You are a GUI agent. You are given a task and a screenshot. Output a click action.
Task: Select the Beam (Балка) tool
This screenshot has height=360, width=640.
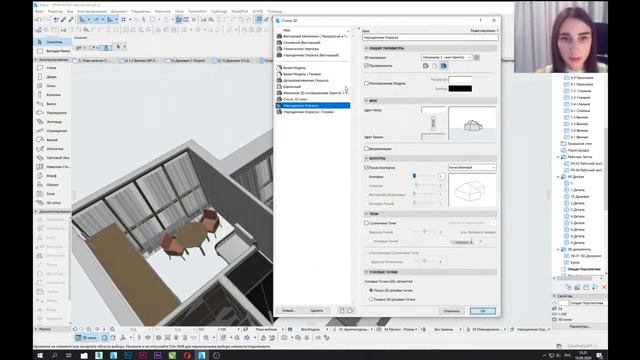click(51, 104)
